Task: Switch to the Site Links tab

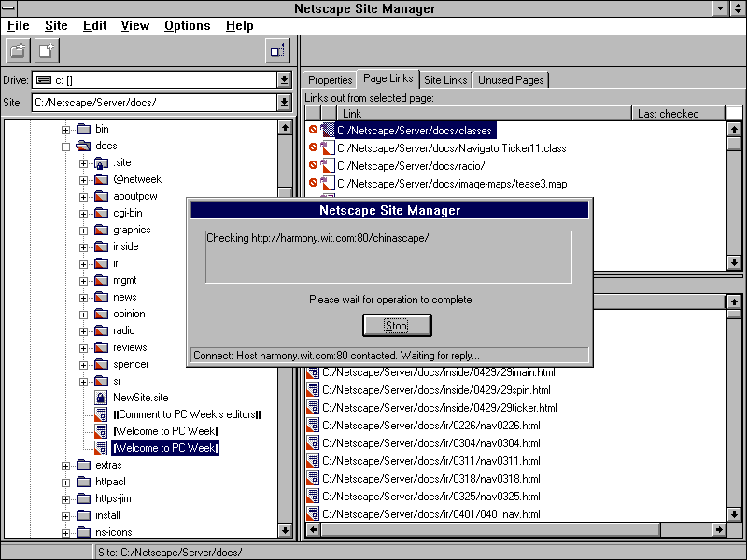Action: click(x=445, y=80)
